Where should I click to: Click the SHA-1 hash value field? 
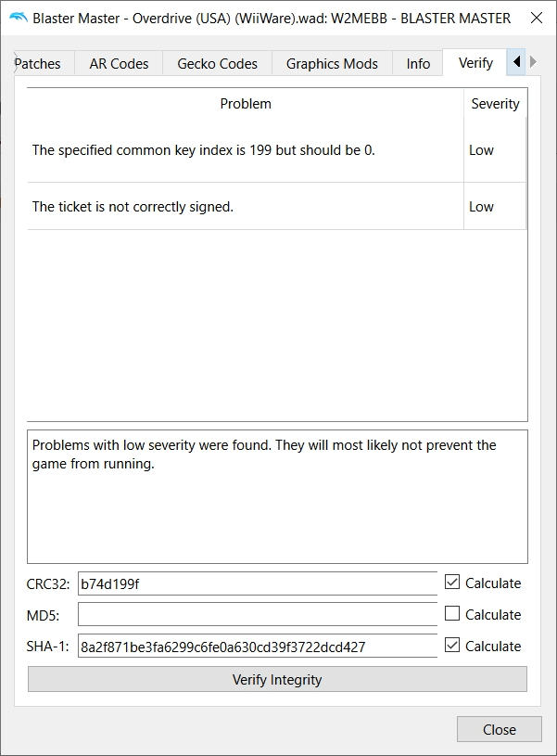coord(258,646)
